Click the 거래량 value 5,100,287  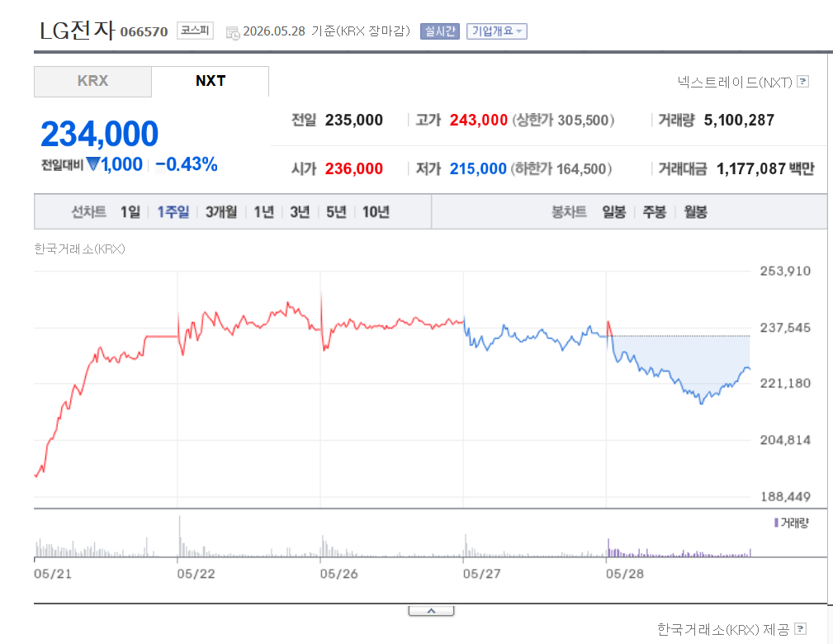coord(739,120)
